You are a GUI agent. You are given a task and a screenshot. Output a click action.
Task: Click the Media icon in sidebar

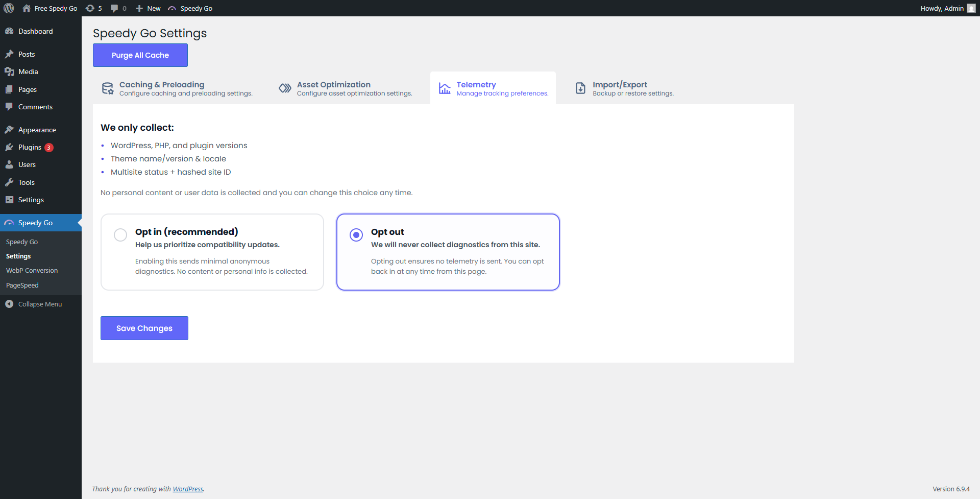(9, 72)
